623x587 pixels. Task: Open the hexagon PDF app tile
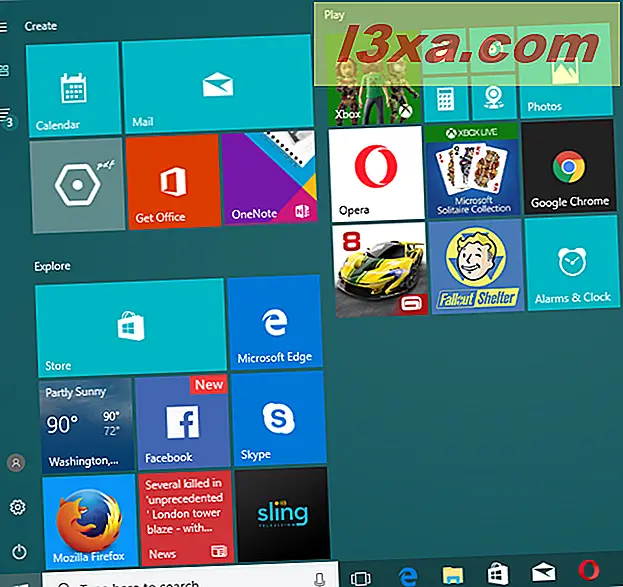coord(78,186)
